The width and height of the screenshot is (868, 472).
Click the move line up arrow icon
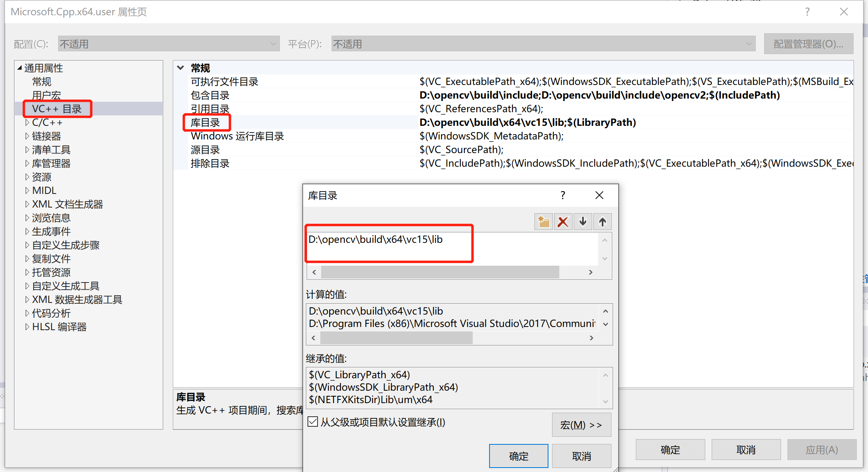click(602, 222)
